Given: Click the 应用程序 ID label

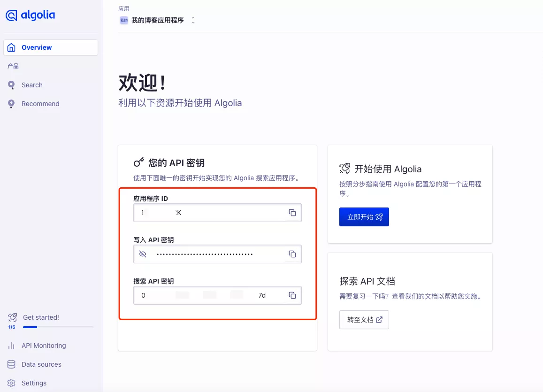Looking at the screenshot, I should point(151,199).
